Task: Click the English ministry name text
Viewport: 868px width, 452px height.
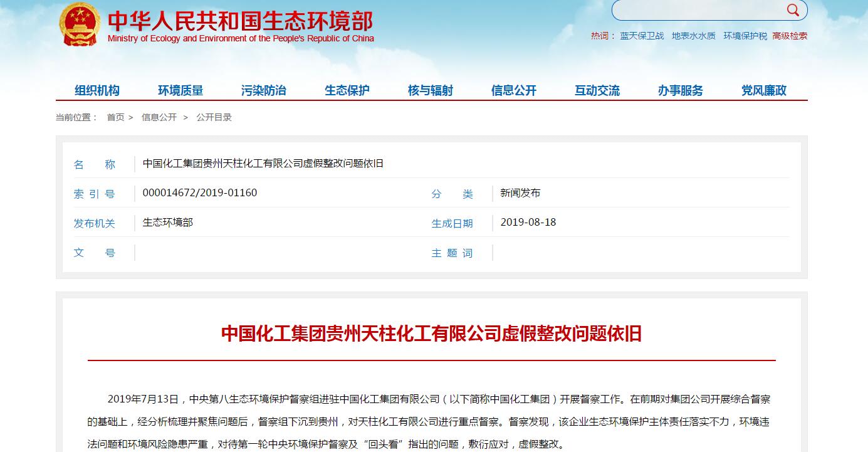Action: 241,38
